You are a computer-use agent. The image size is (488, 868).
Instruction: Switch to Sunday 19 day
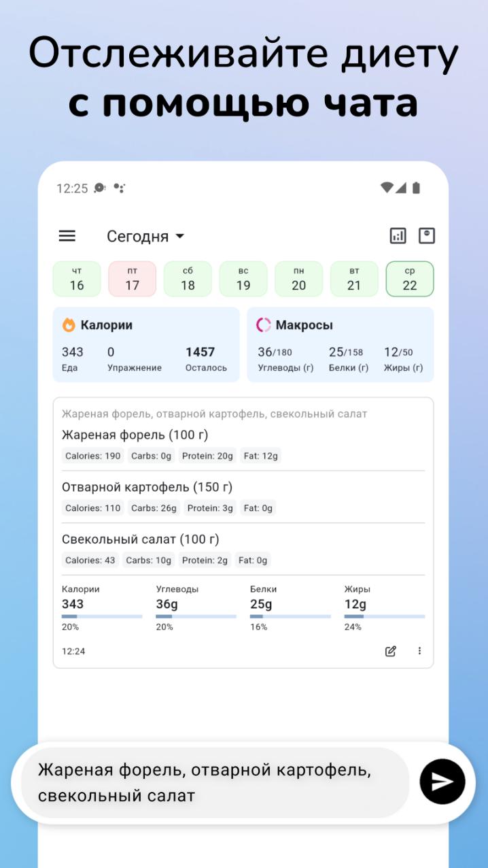[243, 279]
